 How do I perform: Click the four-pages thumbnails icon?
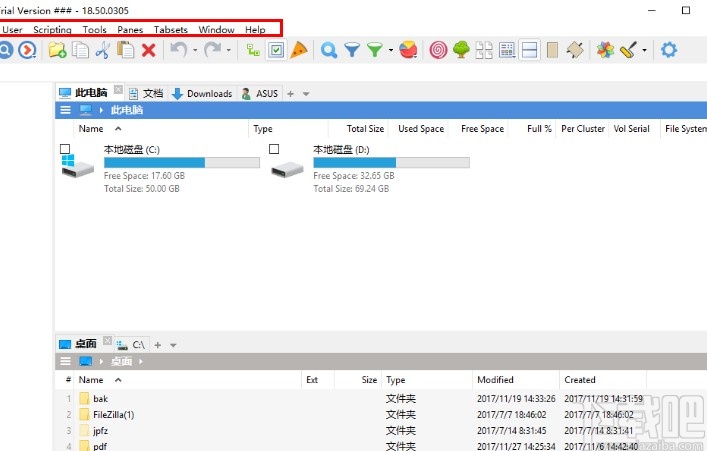[484, 50]
